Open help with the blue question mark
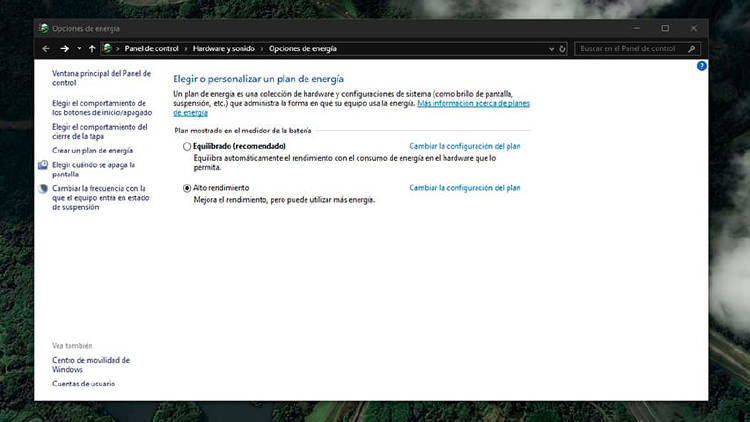 click(x=701, y=66)
